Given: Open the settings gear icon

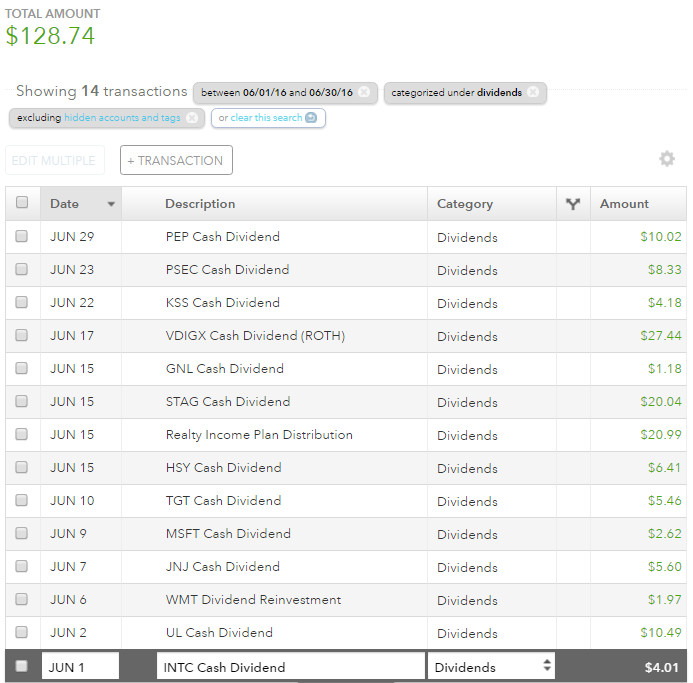Looking at the screenshot, I should pyautogui.click(x=667, y=159).
